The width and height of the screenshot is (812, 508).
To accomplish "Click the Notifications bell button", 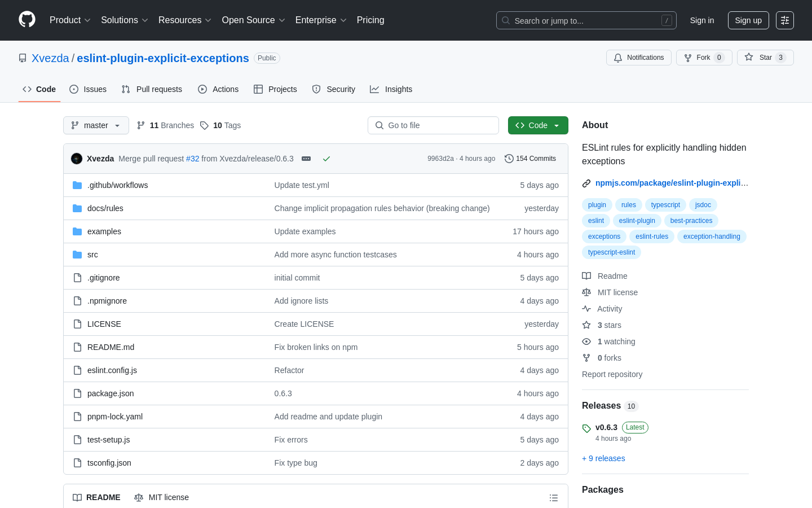I will pos(639,58).
